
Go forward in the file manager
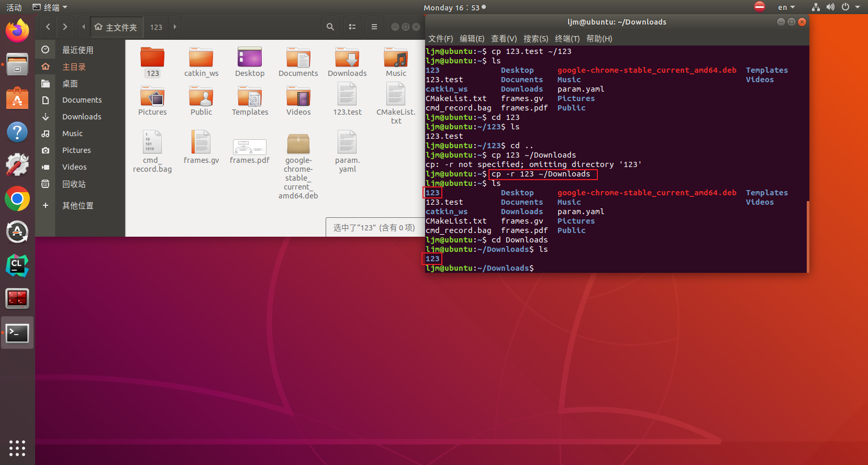pos(65,27)
